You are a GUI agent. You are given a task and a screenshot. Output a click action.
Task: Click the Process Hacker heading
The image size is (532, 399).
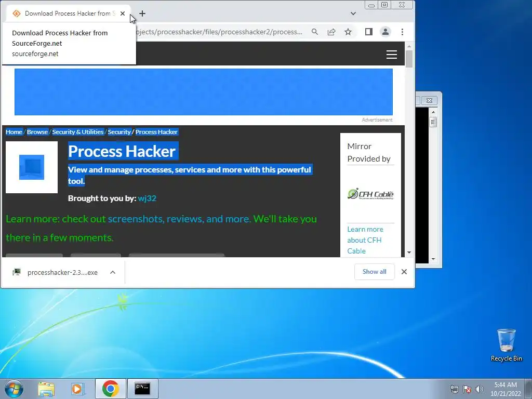[x=122, y=151]
